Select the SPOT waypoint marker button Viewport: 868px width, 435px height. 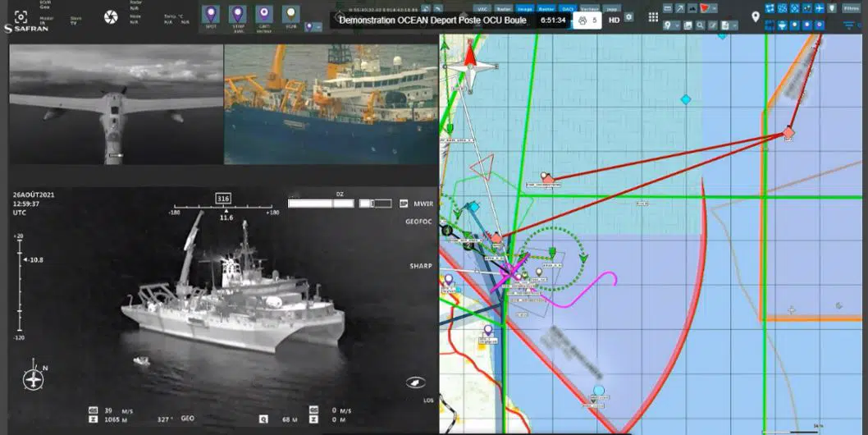pyautogui.click(x=211, y=16)
